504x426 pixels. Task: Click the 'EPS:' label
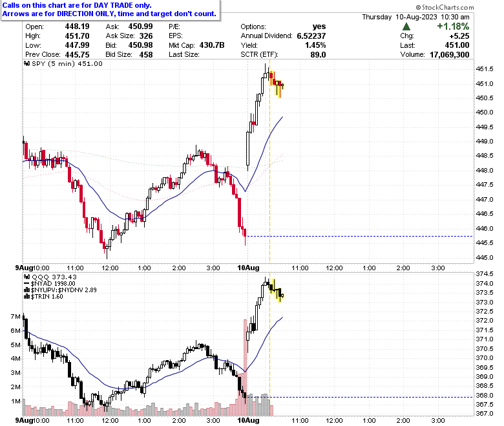pyautogui.click(x=176, y=36)
